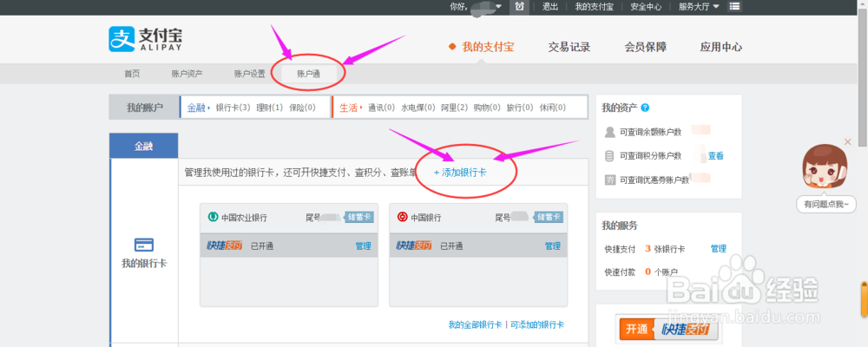Open the list menu icon in top bar
The image size is (868, 347).
coord(734,7)
